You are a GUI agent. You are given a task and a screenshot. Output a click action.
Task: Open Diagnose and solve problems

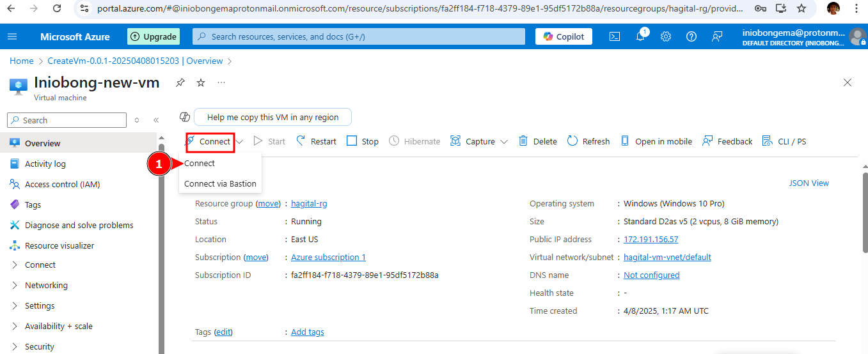click(x=78, y=225)
